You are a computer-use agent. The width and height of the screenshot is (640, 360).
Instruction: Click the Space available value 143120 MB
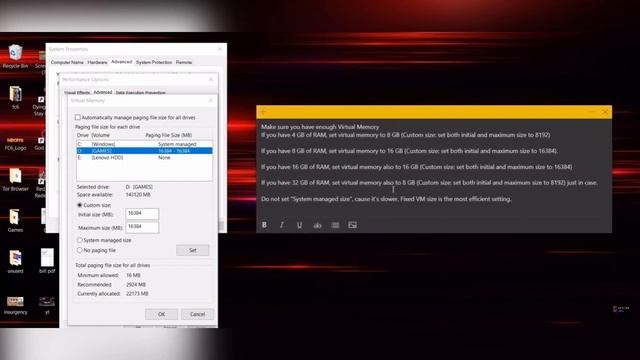pos(138,195)
